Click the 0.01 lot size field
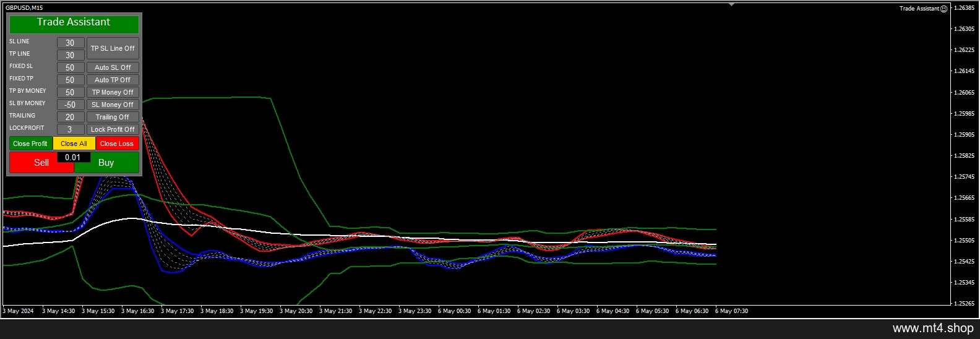The height and width of the screenshot is (339, 980). [x=74, y=157]
